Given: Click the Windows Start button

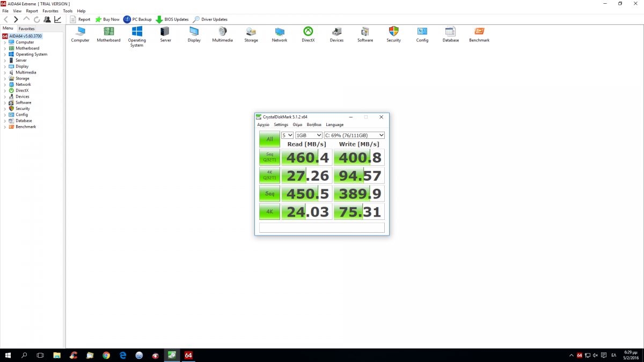Looking at the screenshot, I should [8, 355].
